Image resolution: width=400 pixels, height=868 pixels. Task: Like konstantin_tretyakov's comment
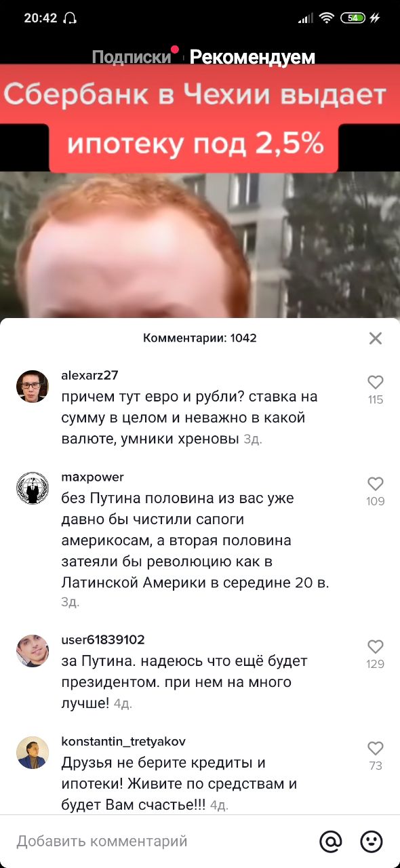pyautogui.click(x=375, y=748)
